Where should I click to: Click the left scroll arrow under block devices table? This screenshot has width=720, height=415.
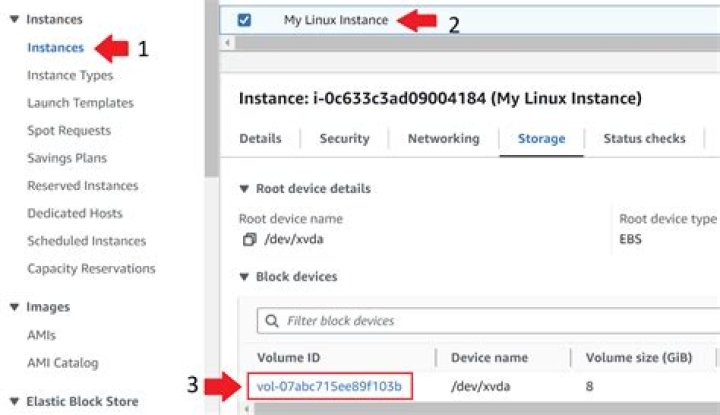(x=247, y=409)
